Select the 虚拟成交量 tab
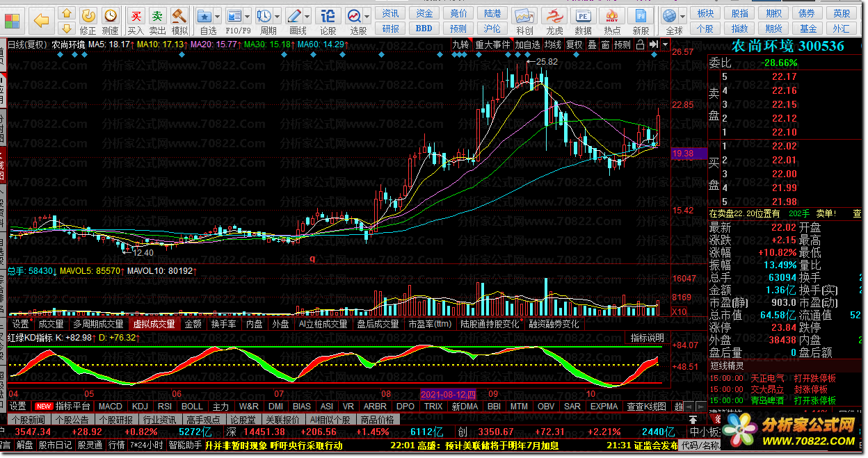 [154, 324]
